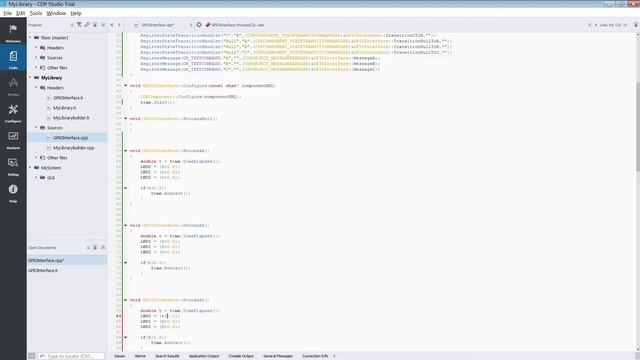Viewport: 640px width, 360px height.
Task: Click the Open Documents split icon
Action: [95, 247]
